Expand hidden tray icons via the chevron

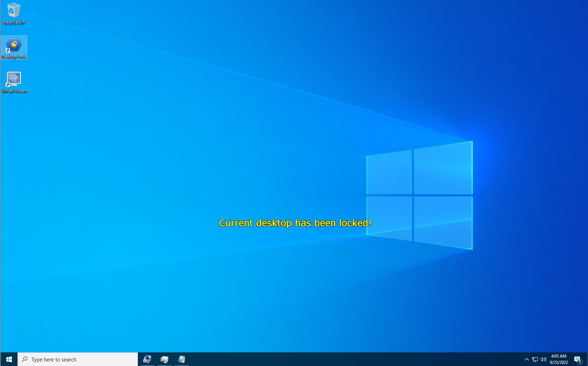click(526, 359)
